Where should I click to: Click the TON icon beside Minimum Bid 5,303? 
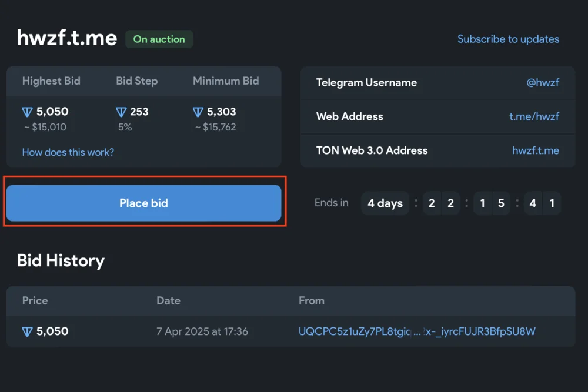click(x=198, y=112)
